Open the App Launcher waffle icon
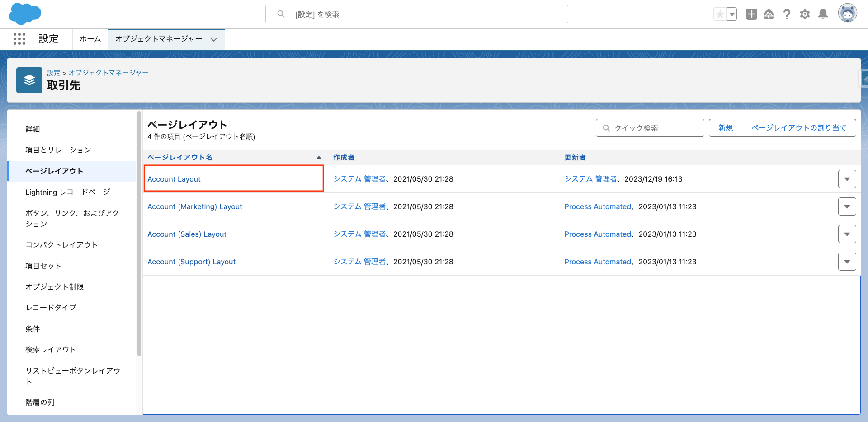Image resolution: width=868 pixels, height=422 pixels. click(x=19, y=39)
